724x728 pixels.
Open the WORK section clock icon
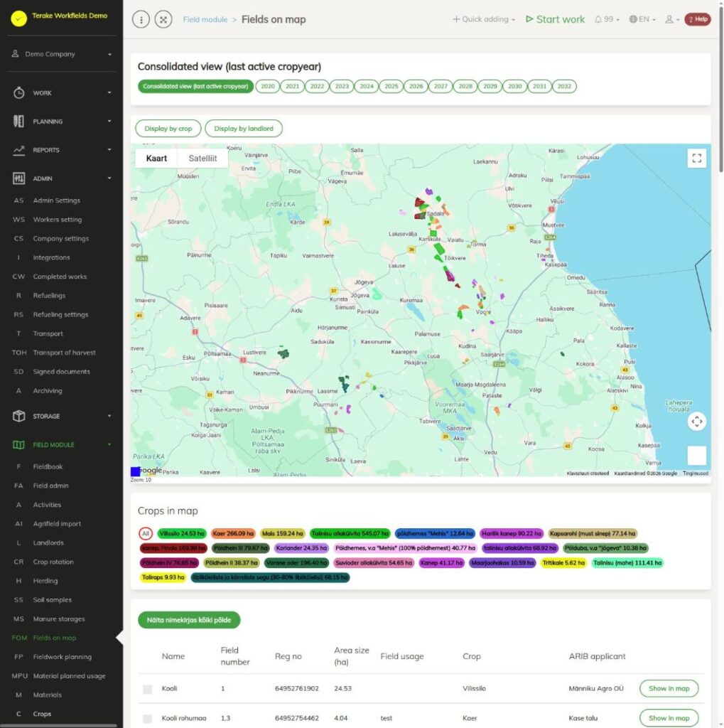(18, 93)
